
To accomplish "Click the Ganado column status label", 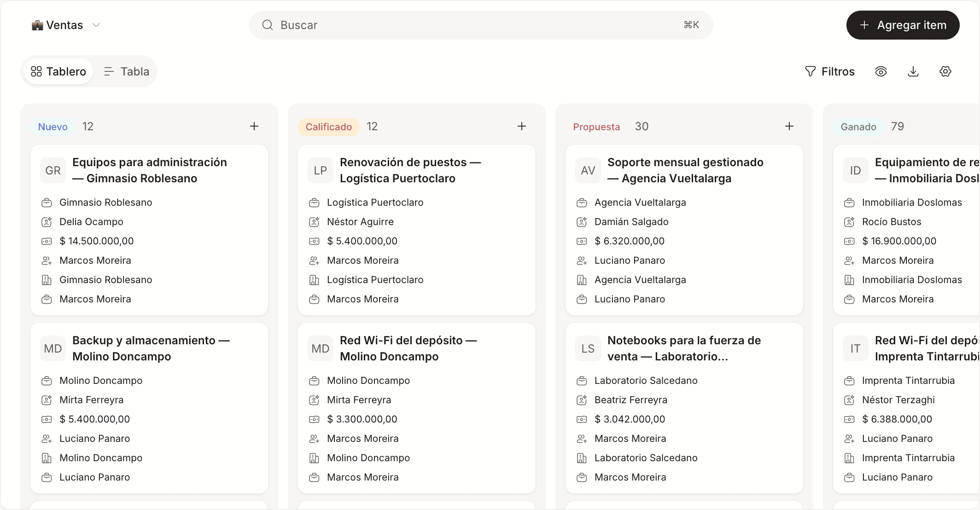I will (x=858, y=127).
